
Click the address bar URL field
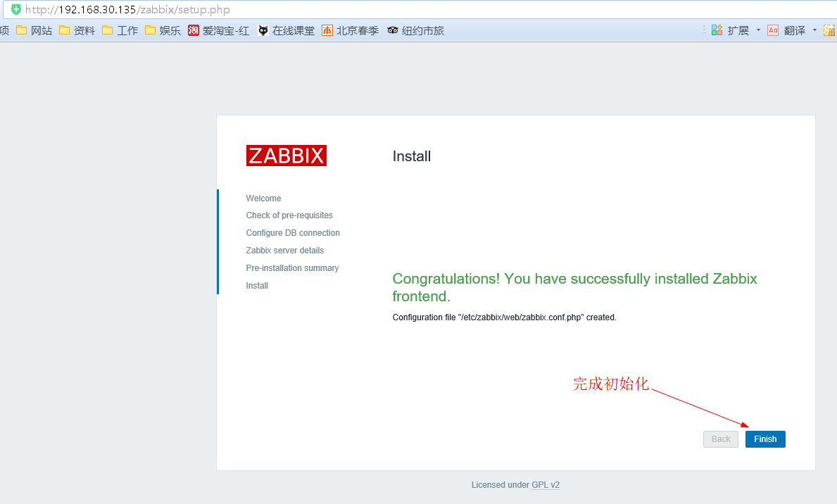422,10
